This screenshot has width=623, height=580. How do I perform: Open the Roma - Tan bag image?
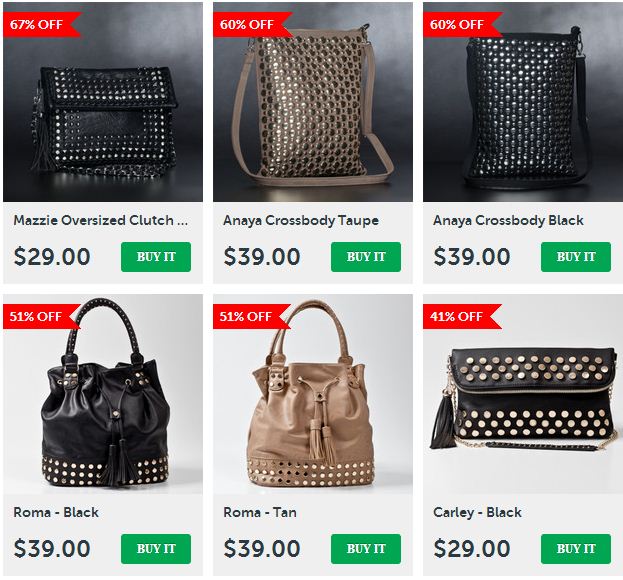click(313, 394)
